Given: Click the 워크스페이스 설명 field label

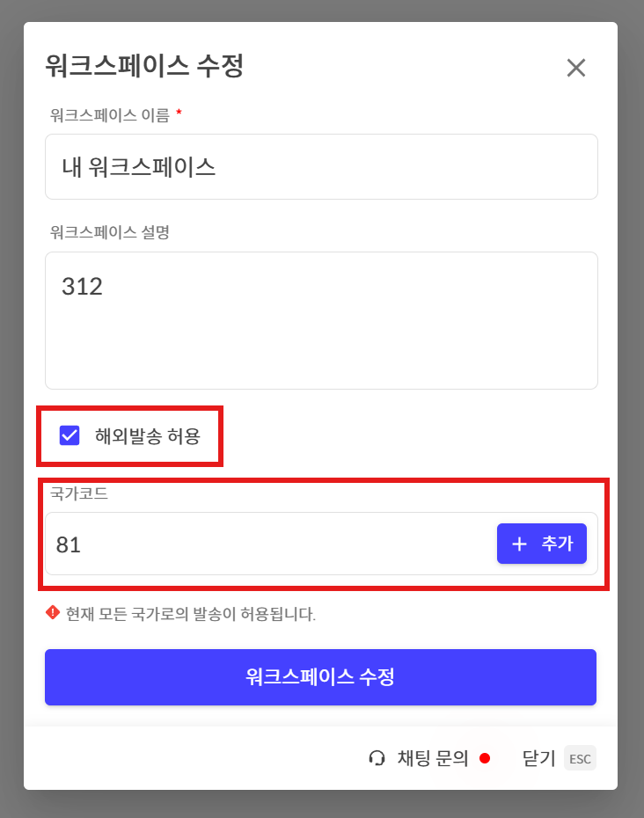Looking at the screenshot, I should (x=110, y=233).
